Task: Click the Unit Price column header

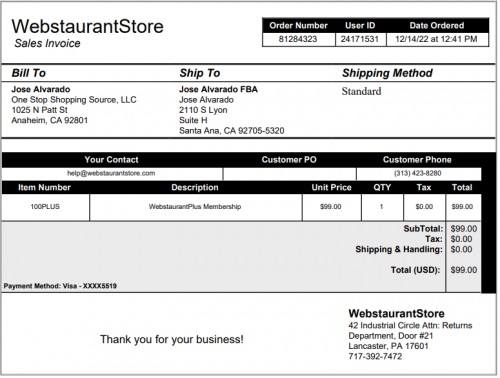Action: point(332,187)
